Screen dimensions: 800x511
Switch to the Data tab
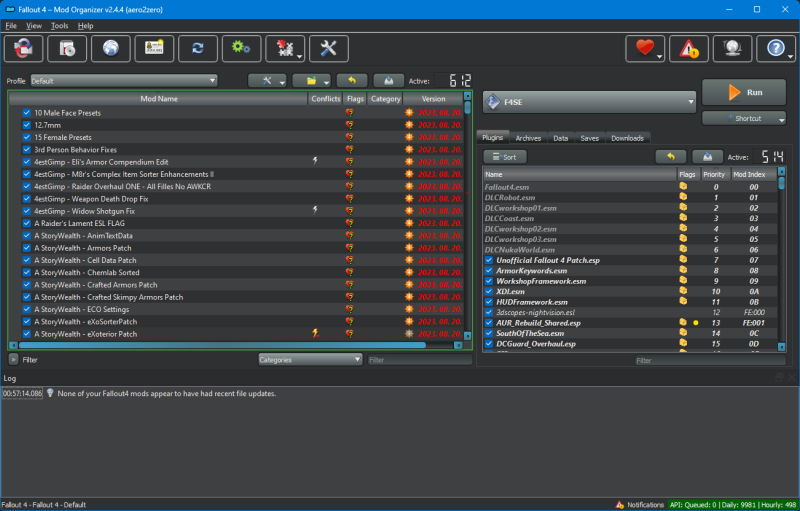tap(561, 138)
